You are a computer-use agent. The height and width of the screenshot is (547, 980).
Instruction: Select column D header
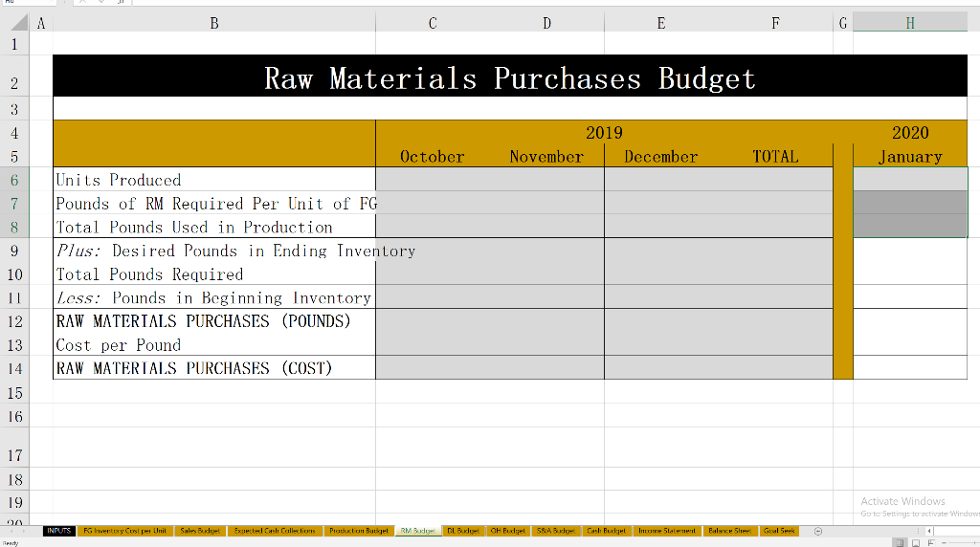546,23
